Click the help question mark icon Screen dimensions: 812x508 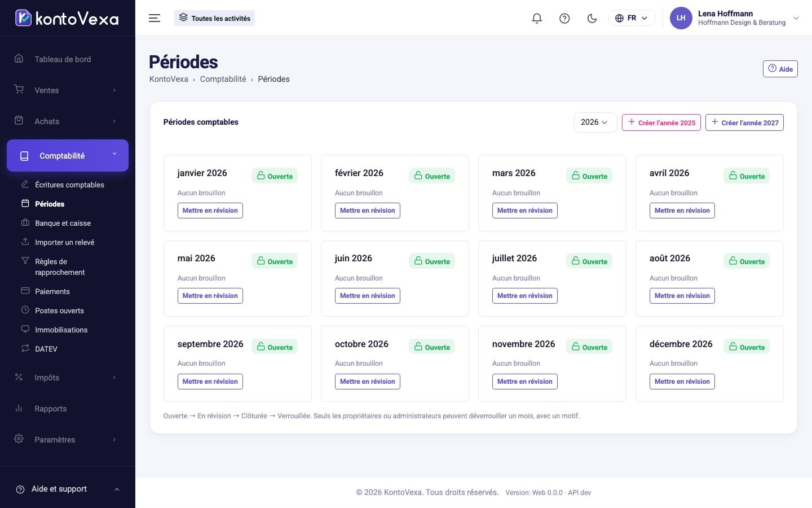tap(564, 18)
